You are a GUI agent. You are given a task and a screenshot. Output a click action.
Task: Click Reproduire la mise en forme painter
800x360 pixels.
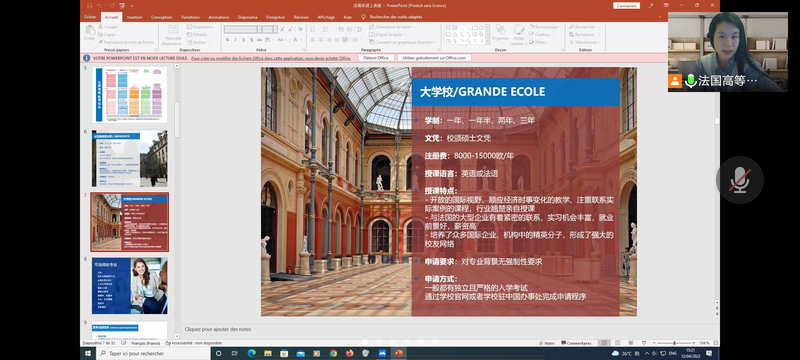point(126,42)
